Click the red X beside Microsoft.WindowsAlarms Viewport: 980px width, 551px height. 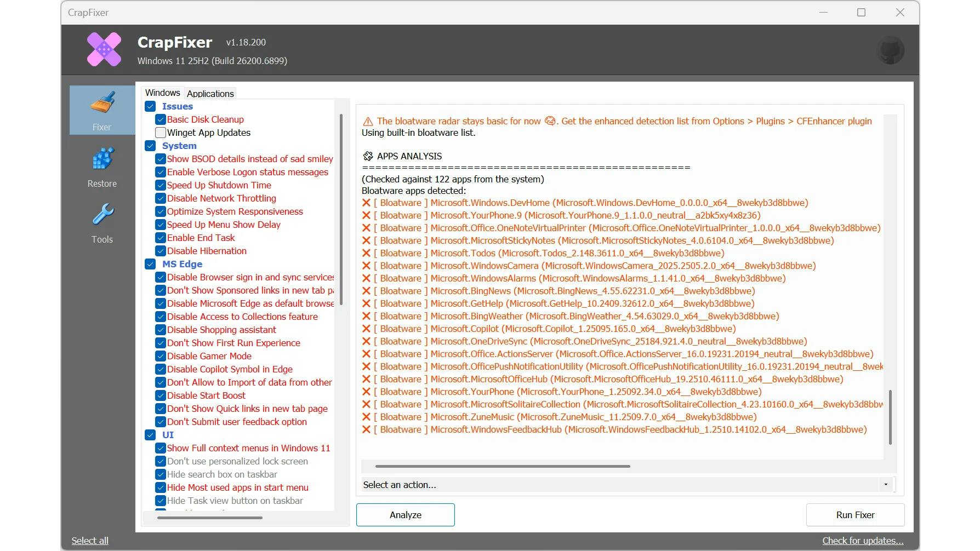366,279
